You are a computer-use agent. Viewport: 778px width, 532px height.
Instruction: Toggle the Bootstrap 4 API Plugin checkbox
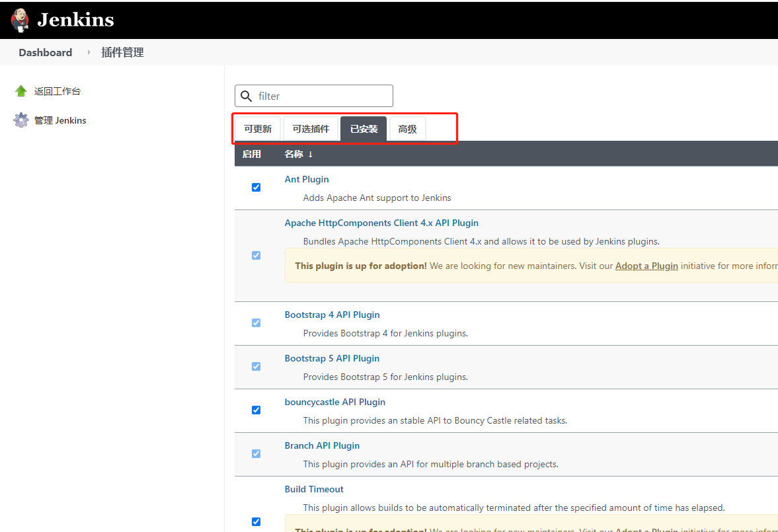[256, 323]
